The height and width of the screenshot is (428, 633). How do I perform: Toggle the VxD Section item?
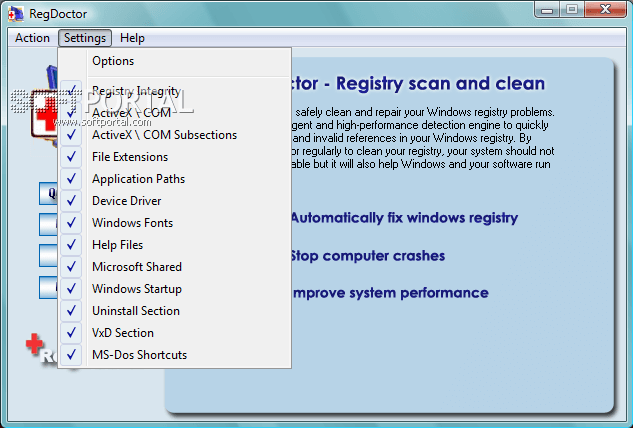[x=175, y=333]
